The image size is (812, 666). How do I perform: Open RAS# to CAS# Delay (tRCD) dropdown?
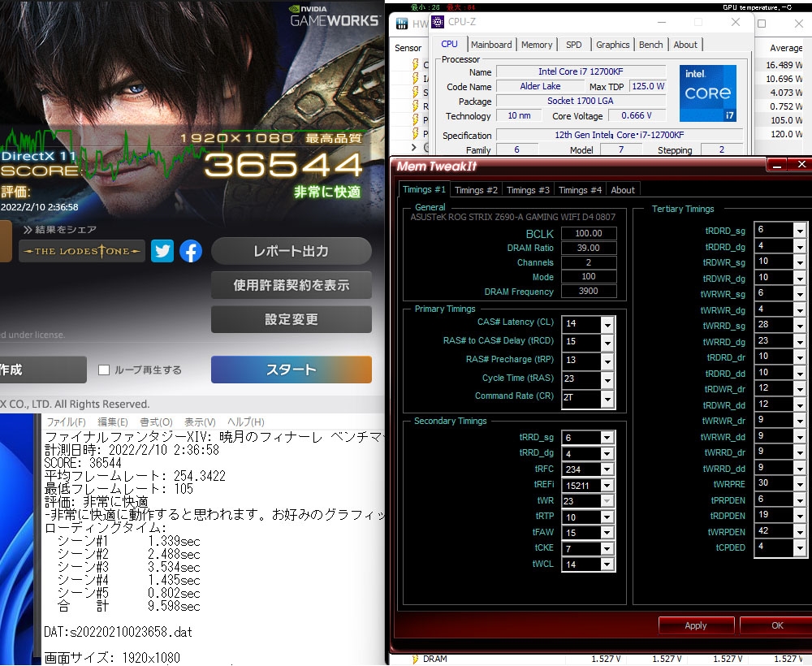(607, 342)
